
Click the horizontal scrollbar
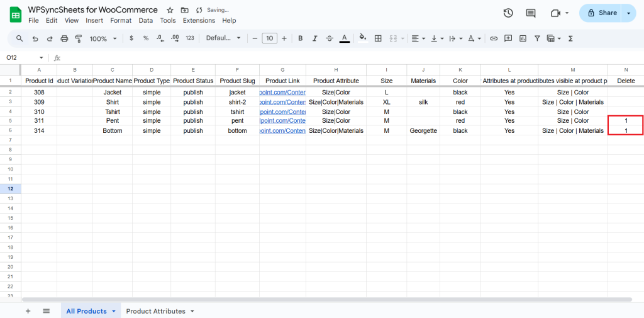(326, 300)
